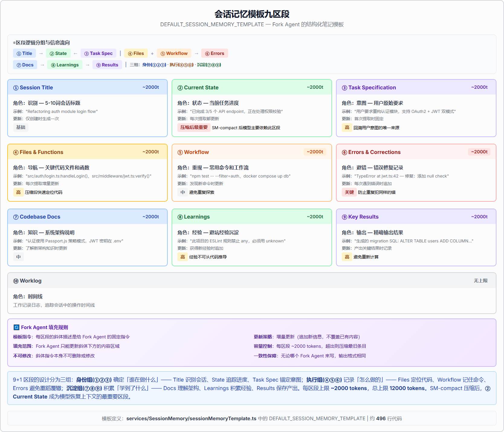Viewport: 504px width, 432px height.
Task: Click the 会话记忆模板九区段 page title
Action: pyautogui.click(x=252, y=14)
